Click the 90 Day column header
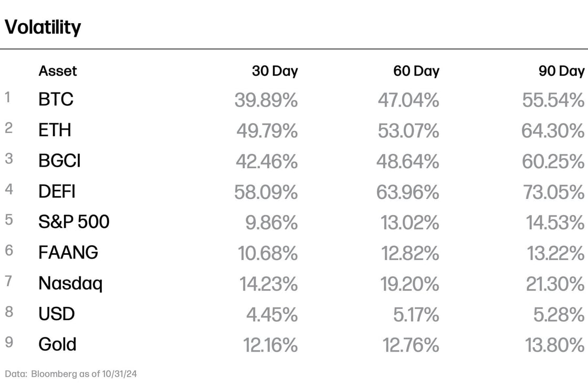This screenshot has width=588, height=392. click(561, 71)
